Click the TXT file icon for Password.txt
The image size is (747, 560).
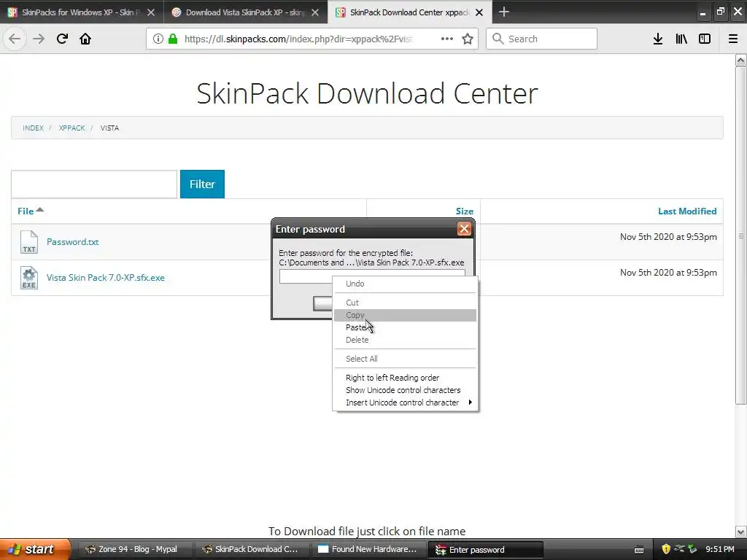(29, 242)
